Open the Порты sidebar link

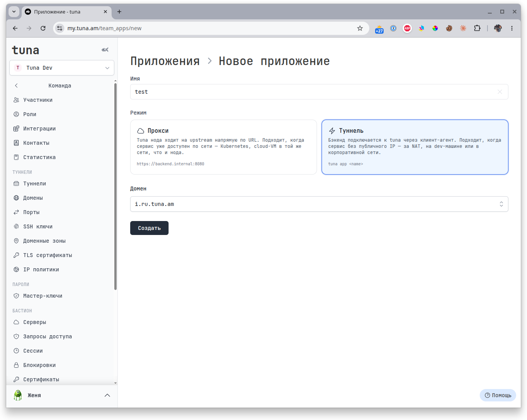point(31,212)
